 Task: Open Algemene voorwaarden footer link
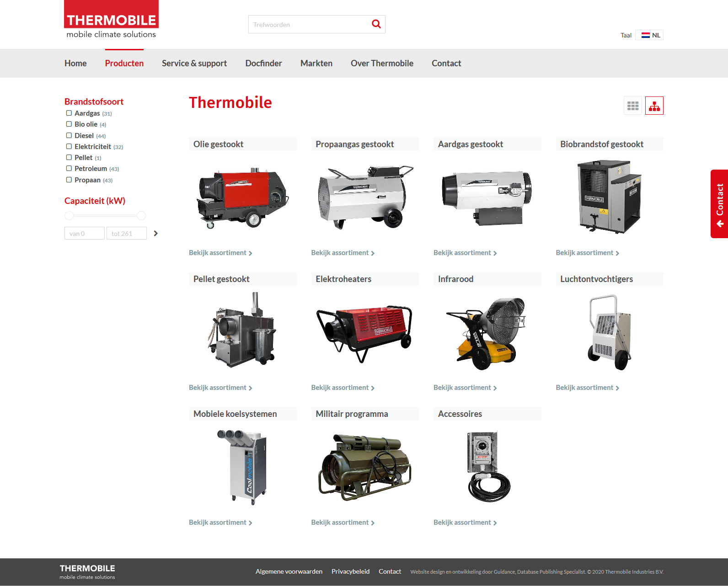pyautogui.click(x=289, y=571)
